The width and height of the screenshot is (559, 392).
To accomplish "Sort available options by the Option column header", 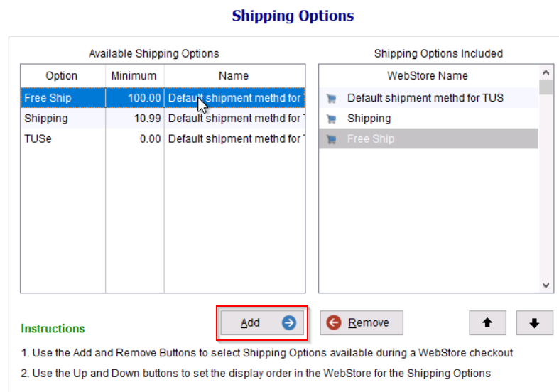I will (62, 75).
